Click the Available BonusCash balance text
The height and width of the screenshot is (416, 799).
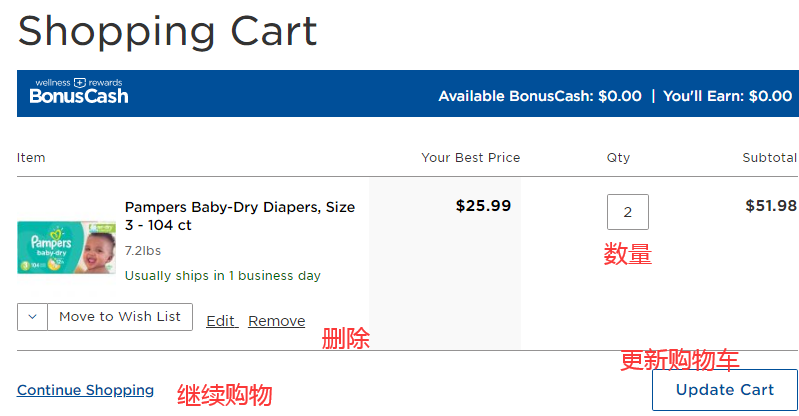click(540, 96)
